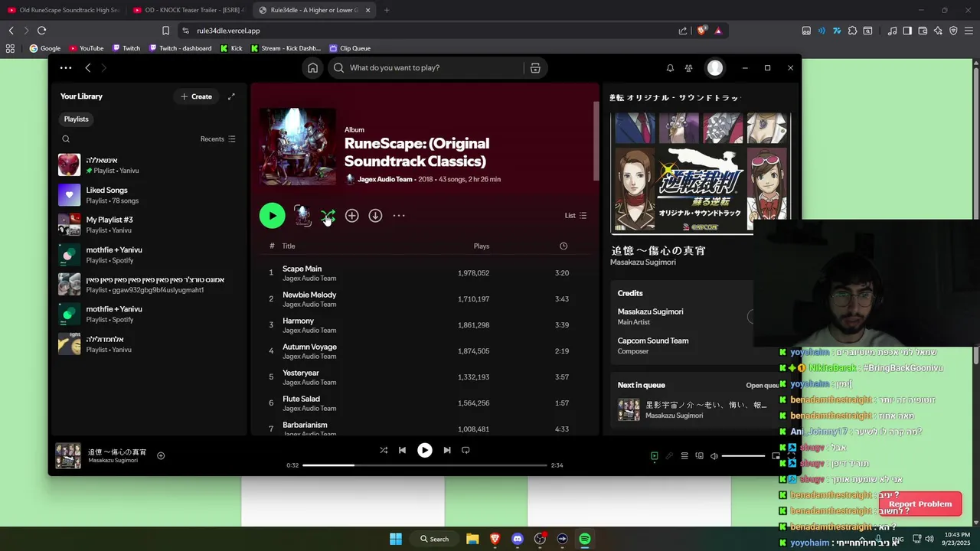This screenshot has height=551, width=980.
Task: Open lyrics microphone icon
Action: point(669,456)
